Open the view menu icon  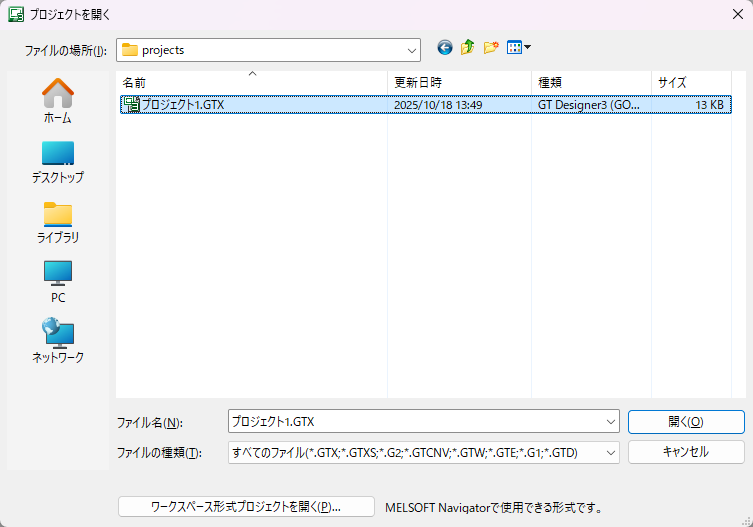point(518,48)
